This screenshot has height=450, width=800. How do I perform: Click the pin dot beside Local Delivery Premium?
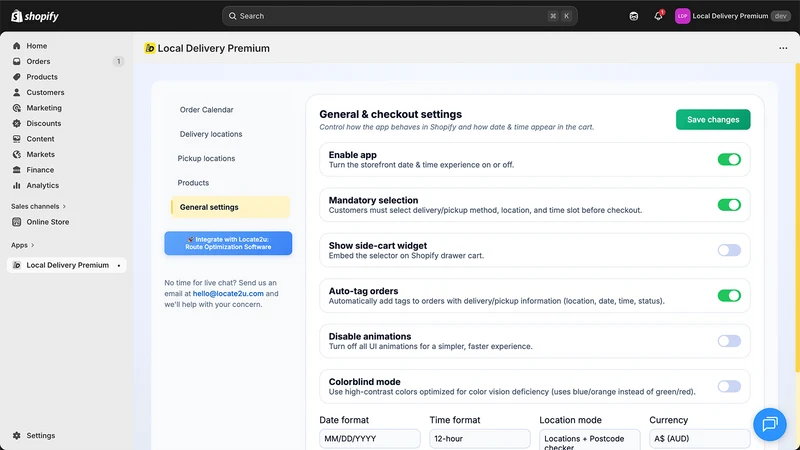pos(119,266)
